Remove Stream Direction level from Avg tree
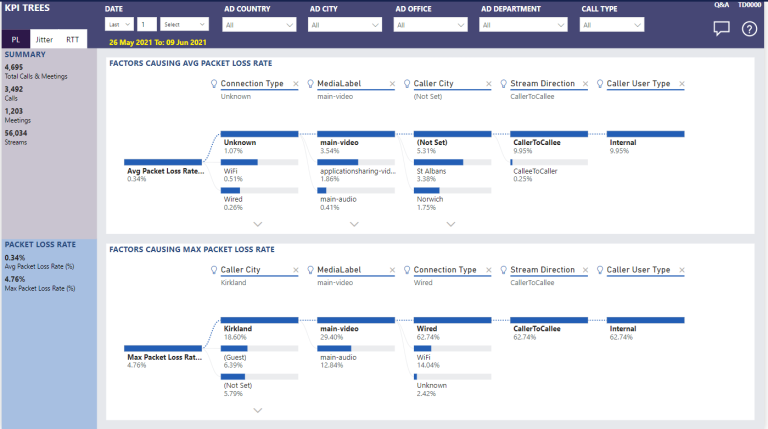This screenshot has width=768, height=429. [x=585, y=84]
